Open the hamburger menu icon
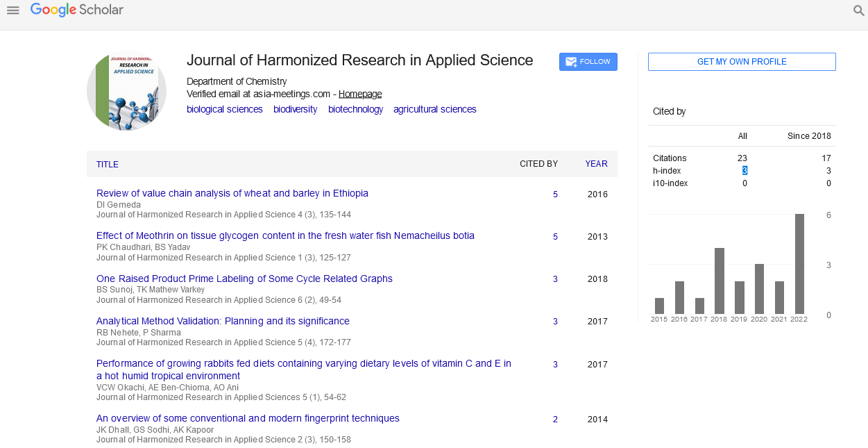The image size is (868, 448). pyautogui.click(x=12, y=10)
